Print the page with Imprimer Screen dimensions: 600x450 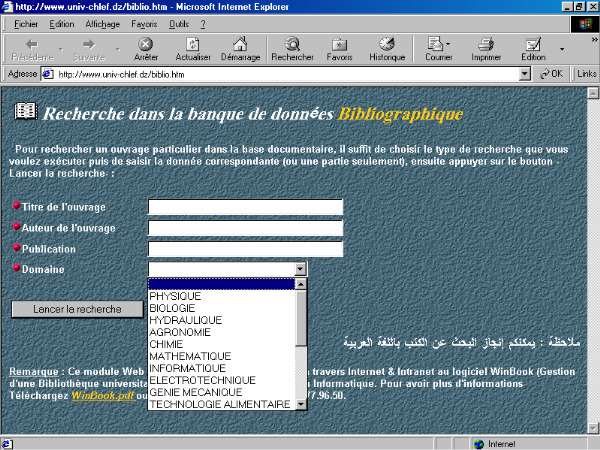[x=486, y=50]
